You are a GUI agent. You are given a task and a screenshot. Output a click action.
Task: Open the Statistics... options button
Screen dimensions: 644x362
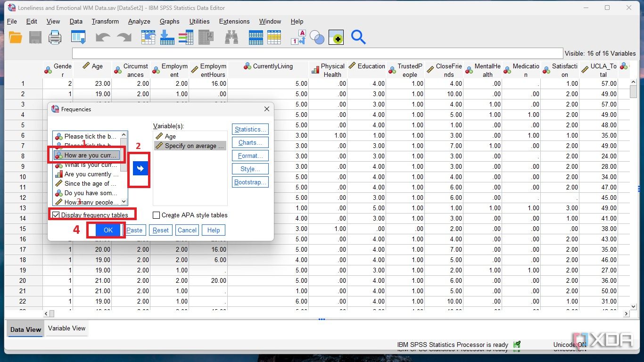250,129
